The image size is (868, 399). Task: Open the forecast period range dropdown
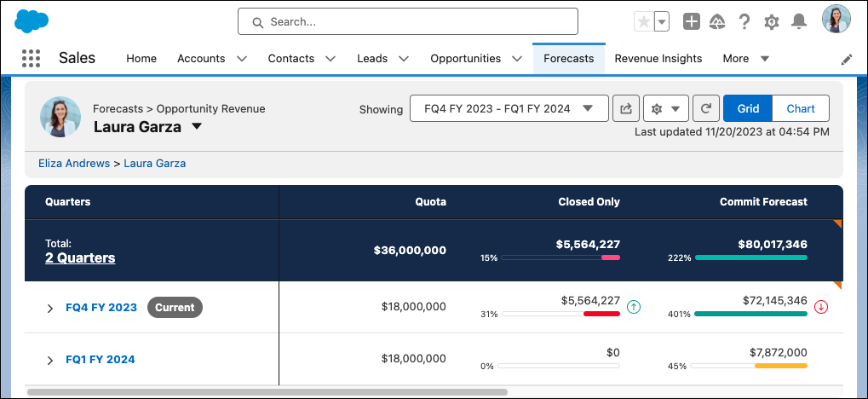[509, 108]
